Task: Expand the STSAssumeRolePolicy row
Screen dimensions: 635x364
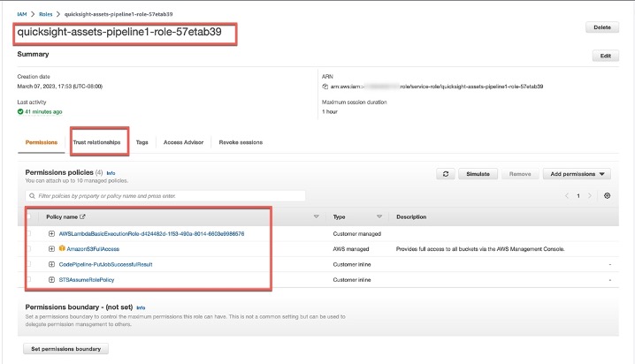Action: [51, 279]
